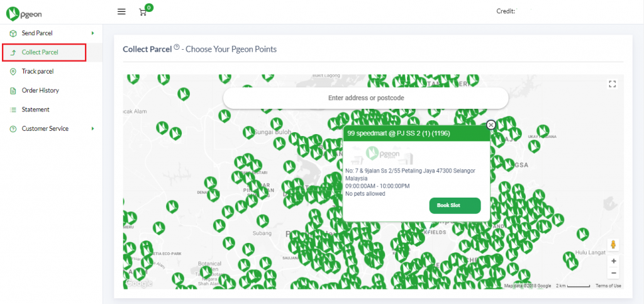Click the Pgeon marker near Hulu Langat
This screenshot has width=644, height=304.
click(x=582, y=234)
